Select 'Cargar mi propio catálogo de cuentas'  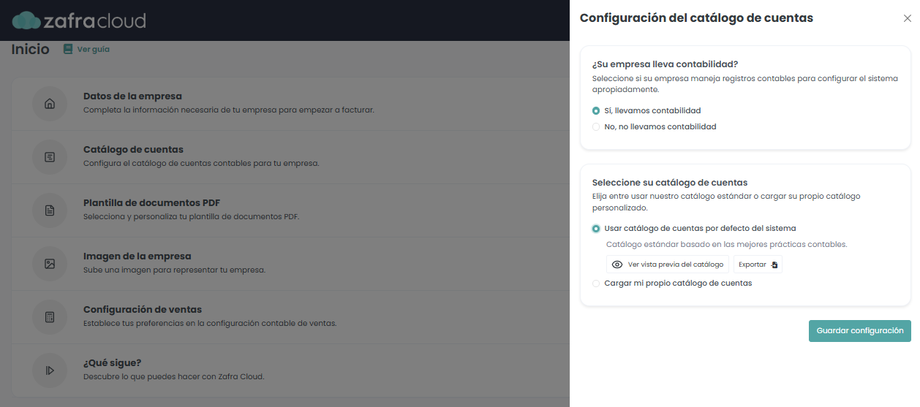(596, 283)
